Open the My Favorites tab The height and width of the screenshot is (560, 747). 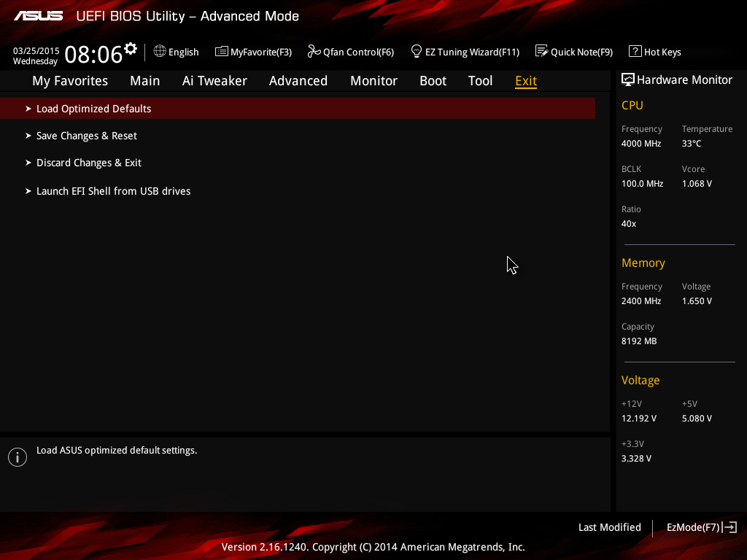pos(70,81)
